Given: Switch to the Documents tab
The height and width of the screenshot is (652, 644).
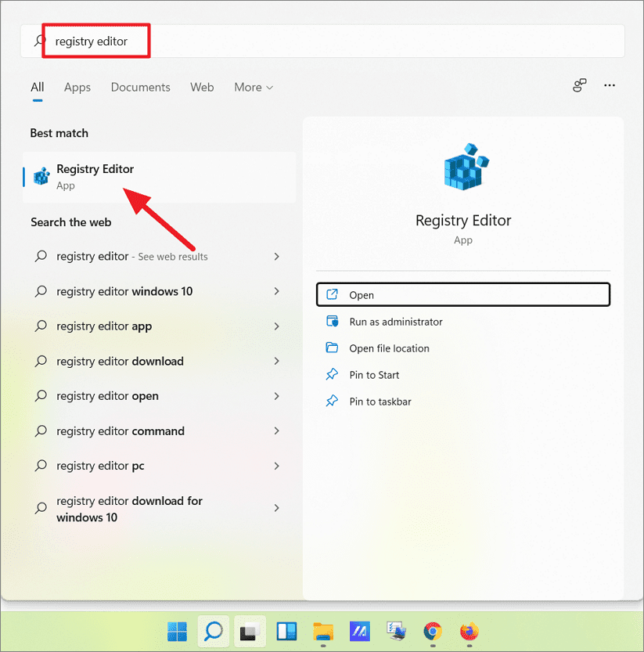Looking at the screenshot, I should click(x=140, y=87).
